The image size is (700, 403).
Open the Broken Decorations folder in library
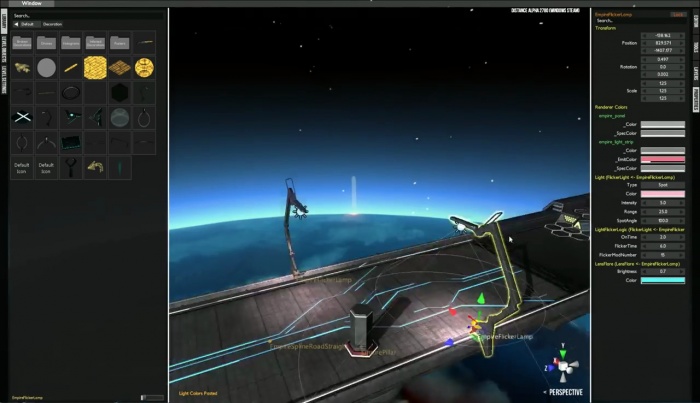click(x=22, y=43)
